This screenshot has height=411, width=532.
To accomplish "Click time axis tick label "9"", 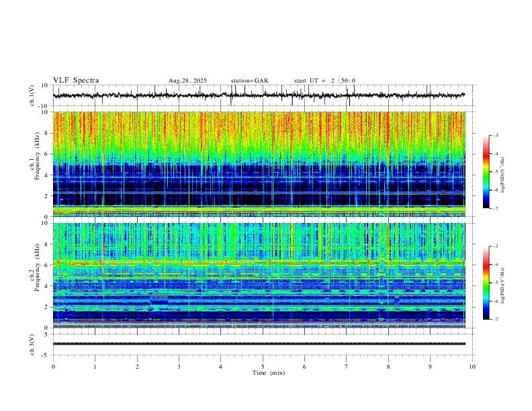I will [430, 367].
